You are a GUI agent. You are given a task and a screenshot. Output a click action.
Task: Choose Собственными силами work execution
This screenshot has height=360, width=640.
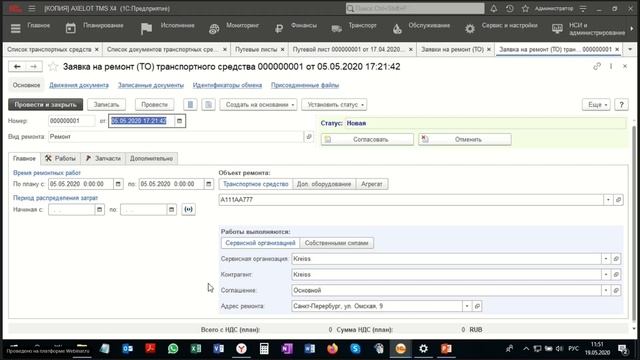(x=336, y=243)
